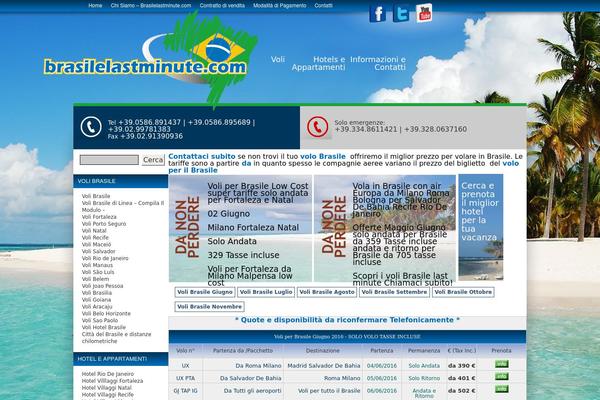Open Voli São Luis sidebar link
Viewport: 600px width, 400px height.
coord(98,272)
